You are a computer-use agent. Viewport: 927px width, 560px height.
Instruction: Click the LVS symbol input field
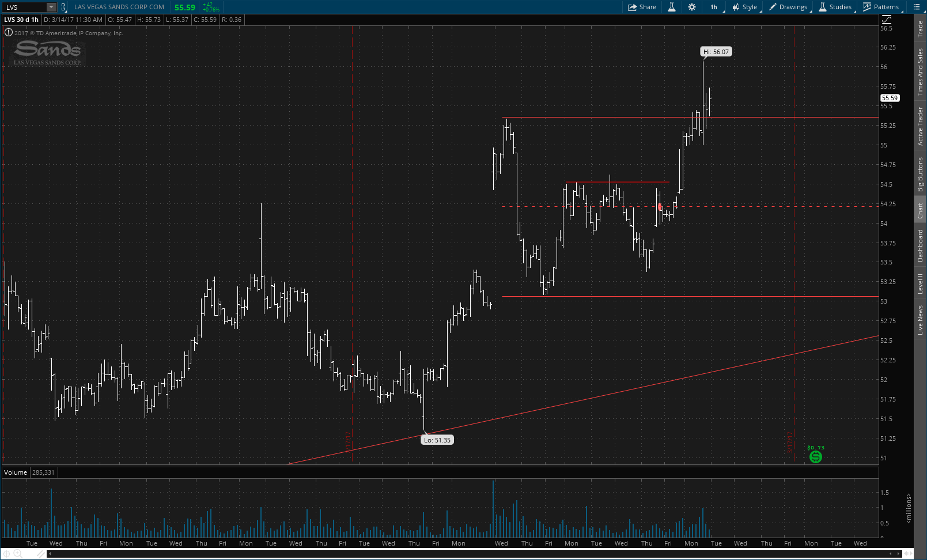pyautogui.click(x=25, y=7)
